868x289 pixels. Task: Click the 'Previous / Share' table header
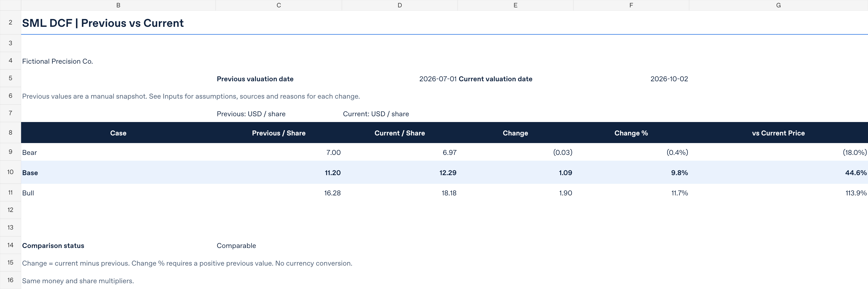point(279,133)
